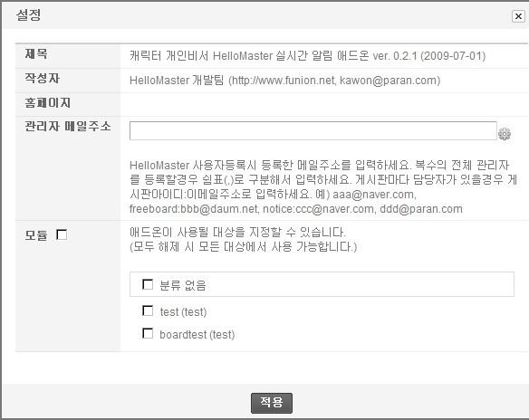This screenshot has height=420, width=529.
Task: Click the gear icon beside the mail field
Action: pyautogui.click(x=505, y=133)
